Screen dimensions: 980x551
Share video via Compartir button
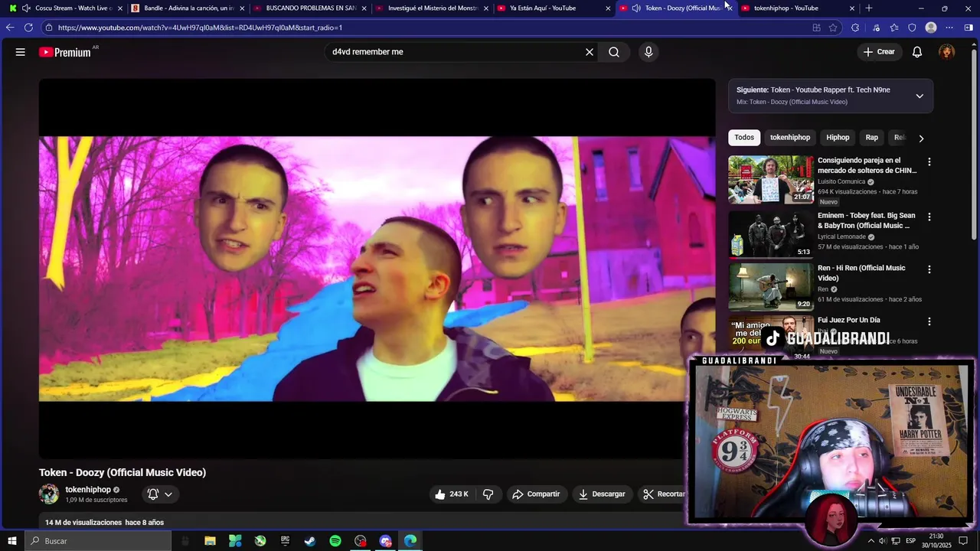[536, 494]
